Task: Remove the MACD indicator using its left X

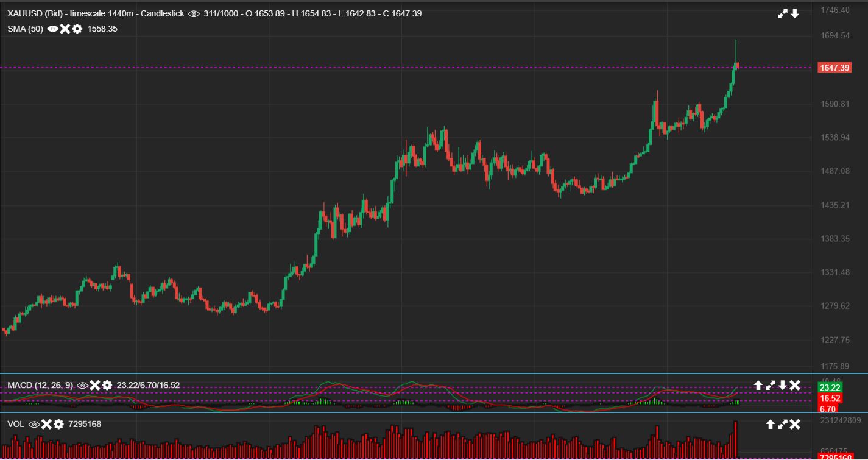Action: click(x=95, y=385)
